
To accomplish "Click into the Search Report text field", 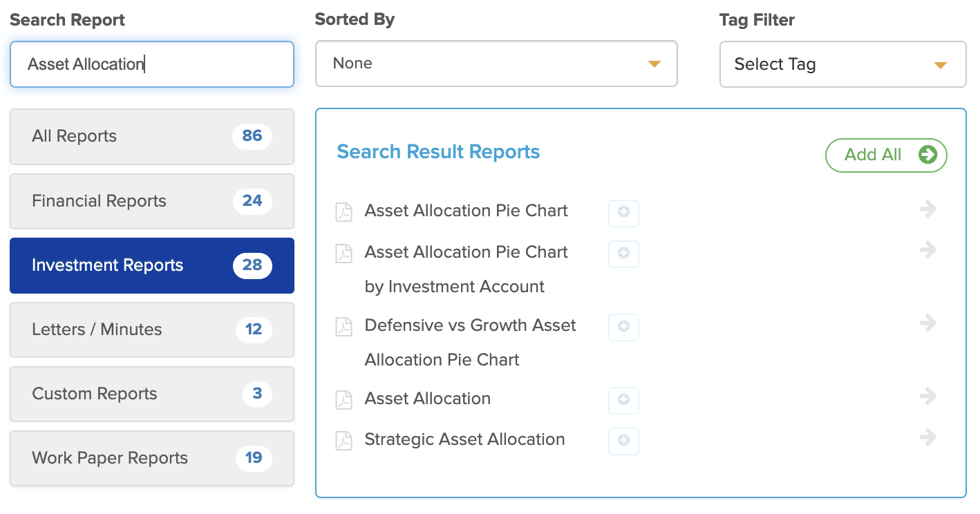I will 152,64.
